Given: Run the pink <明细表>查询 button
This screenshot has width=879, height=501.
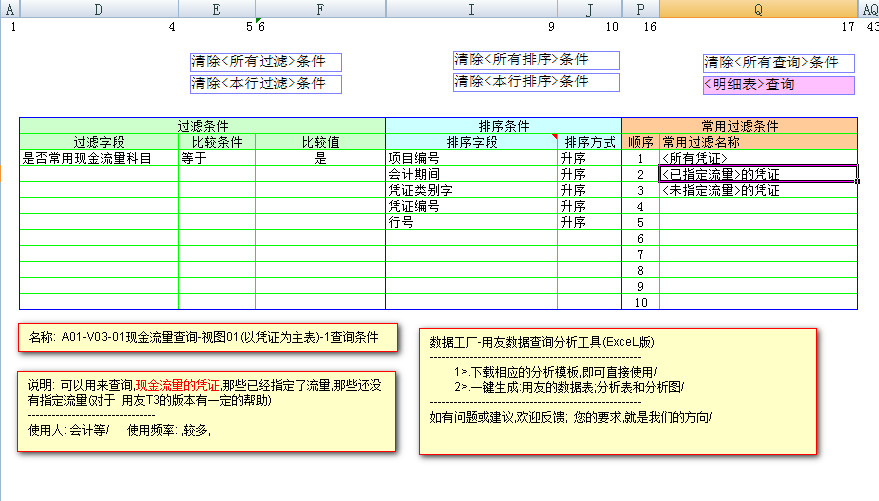Looking at the screenshot, I should (778, 85).
